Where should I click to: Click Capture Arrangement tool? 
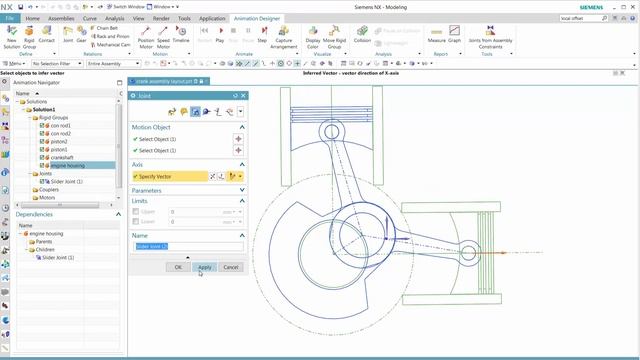(284, 37)
